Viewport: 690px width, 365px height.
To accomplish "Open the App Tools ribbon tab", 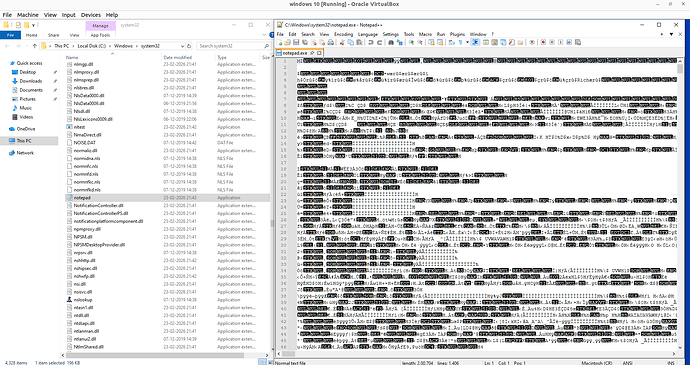I will (100, 35).
